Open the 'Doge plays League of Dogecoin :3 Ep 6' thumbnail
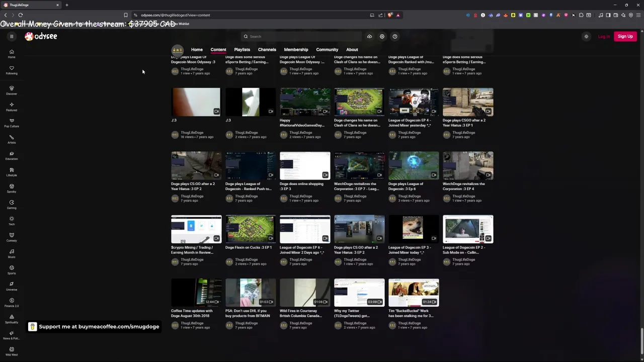This screenshot has width=644, height=362. pos(414,165)
